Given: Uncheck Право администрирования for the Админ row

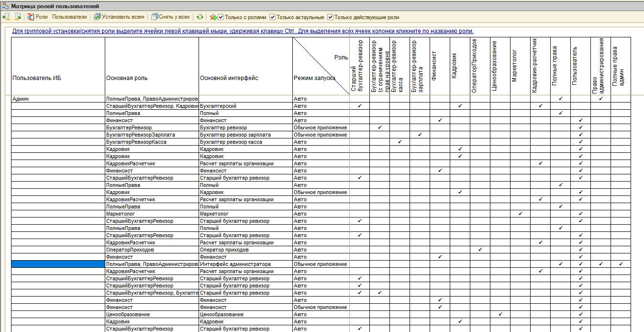Looking at the screenshot, I should coord(600,99).
